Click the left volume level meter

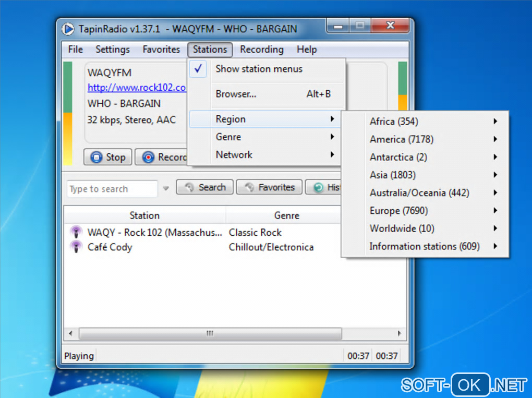tap(67, 113)
